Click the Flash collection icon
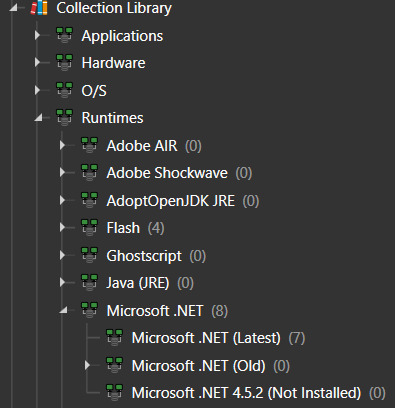Image resolution: width=395 pixels, height=408 pixels. tap(89, 227)
